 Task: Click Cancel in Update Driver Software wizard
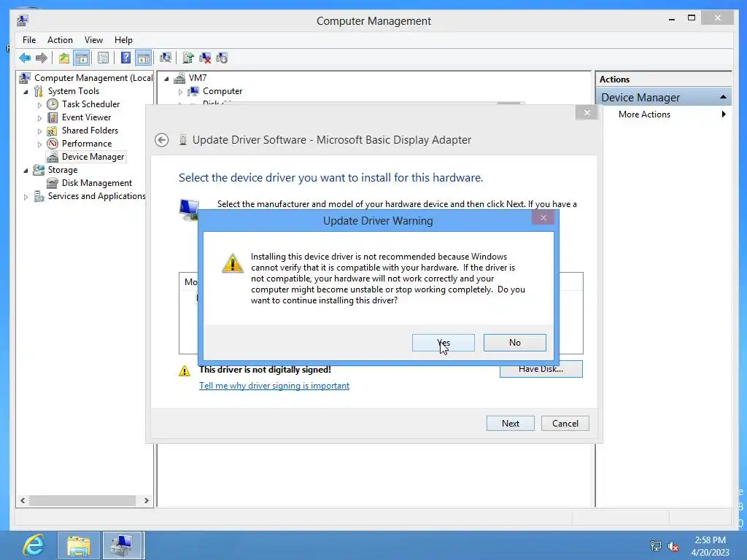pos(565,424)
